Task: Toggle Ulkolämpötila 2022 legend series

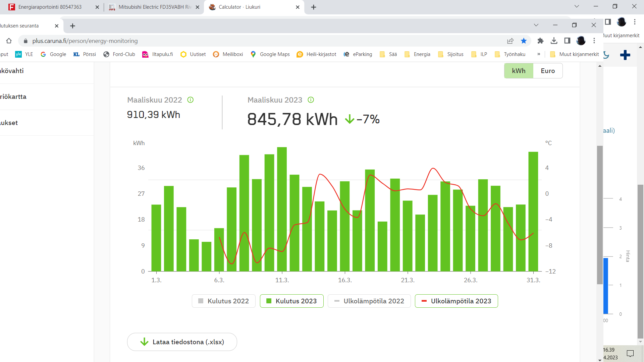Action: 369,301
